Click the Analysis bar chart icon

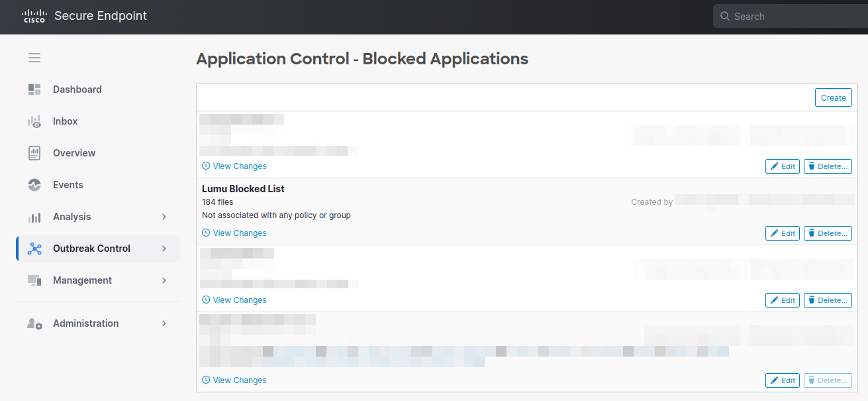tap(34, 217)
